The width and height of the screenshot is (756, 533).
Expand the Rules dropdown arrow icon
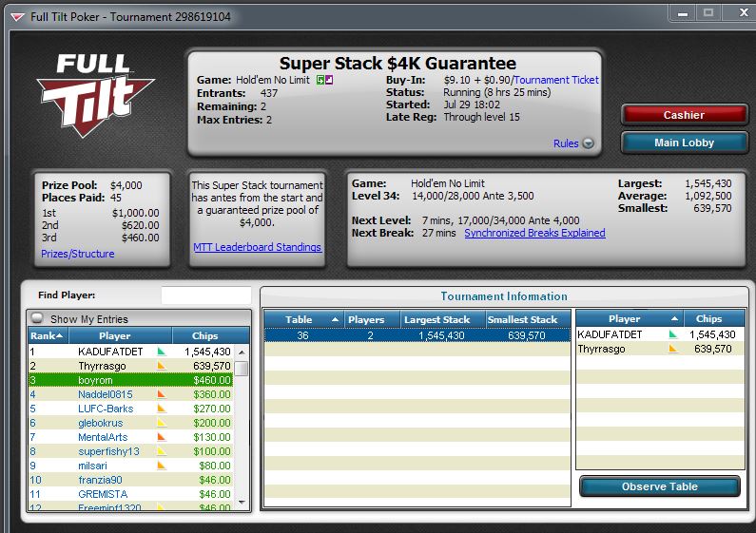(x=589, y=143)
